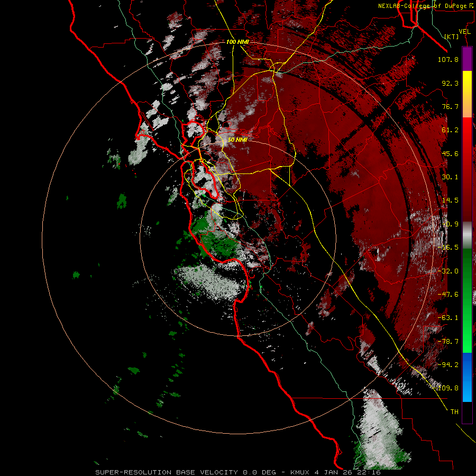Click the -94.2 scale value
This screenshot has height=476, width=476.
click(448, 365)
